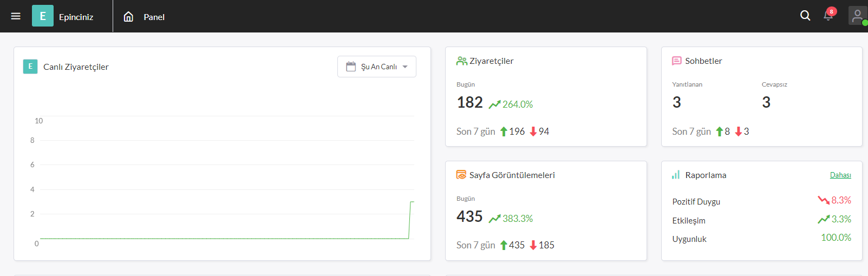This screenshot has height=276, width=868.
Task: Click the Pozitif Duygu report row
Action: tap(761, 201)
